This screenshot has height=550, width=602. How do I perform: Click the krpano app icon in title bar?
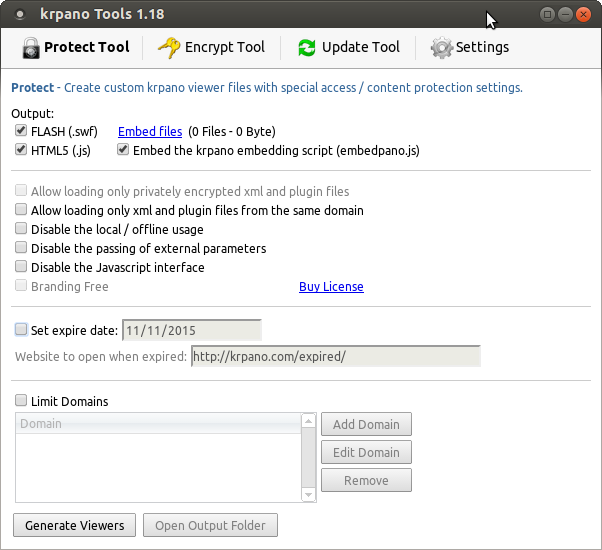pyautogui.click(x=20, y=14)
